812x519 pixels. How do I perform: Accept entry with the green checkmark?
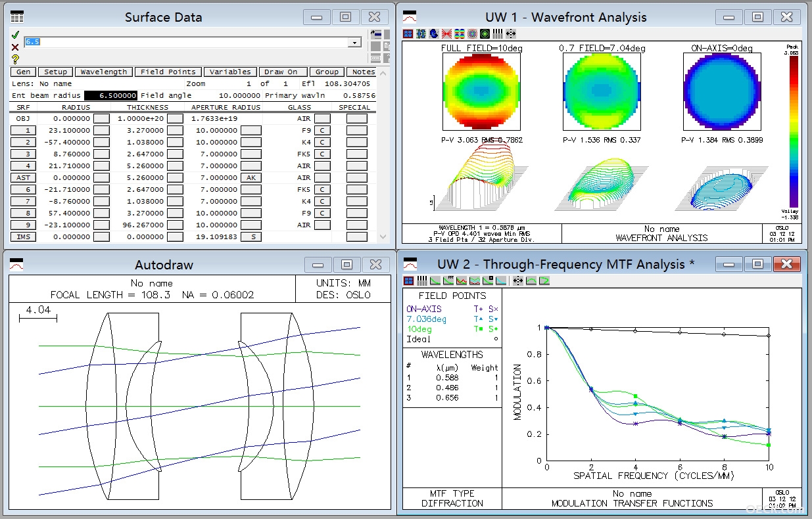pyautogui.click(x=15, y=35)
